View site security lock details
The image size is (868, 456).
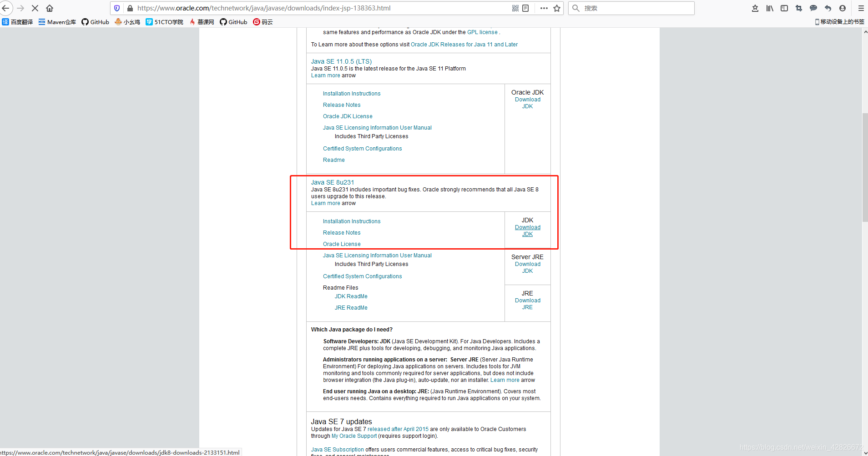click(130, 8)
